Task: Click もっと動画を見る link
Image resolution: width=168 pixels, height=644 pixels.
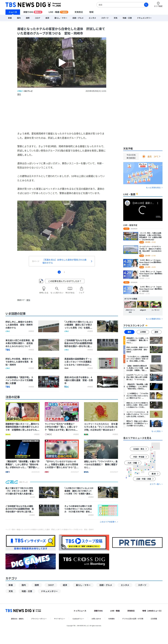Action: [154, 319]
